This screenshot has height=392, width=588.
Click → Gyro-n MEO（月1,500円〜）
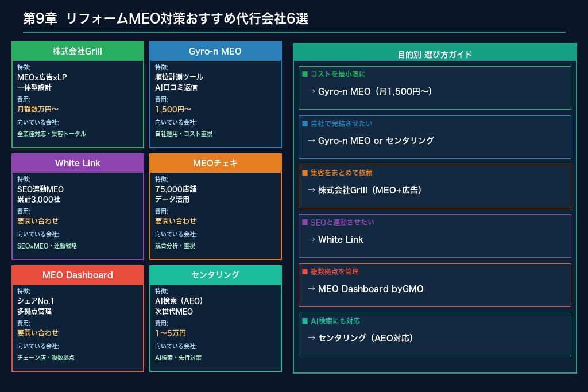(x=369, y=91)
